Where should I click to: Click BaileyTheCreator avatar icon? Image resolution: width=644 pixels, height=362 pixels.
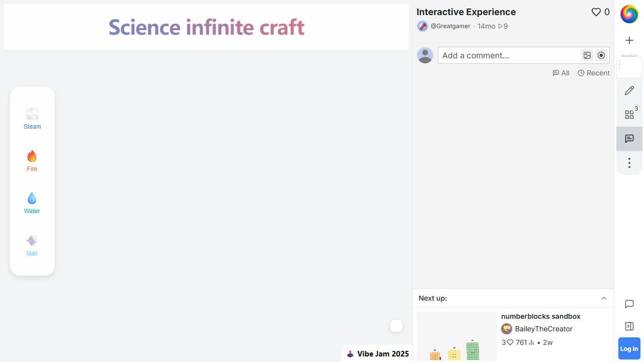point(507,329)
